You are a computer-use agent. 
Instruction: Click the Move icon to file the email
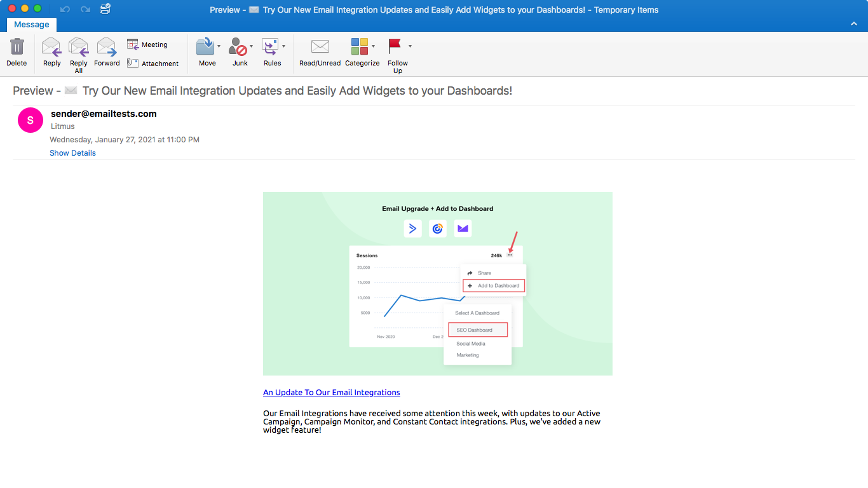point(206,52)
